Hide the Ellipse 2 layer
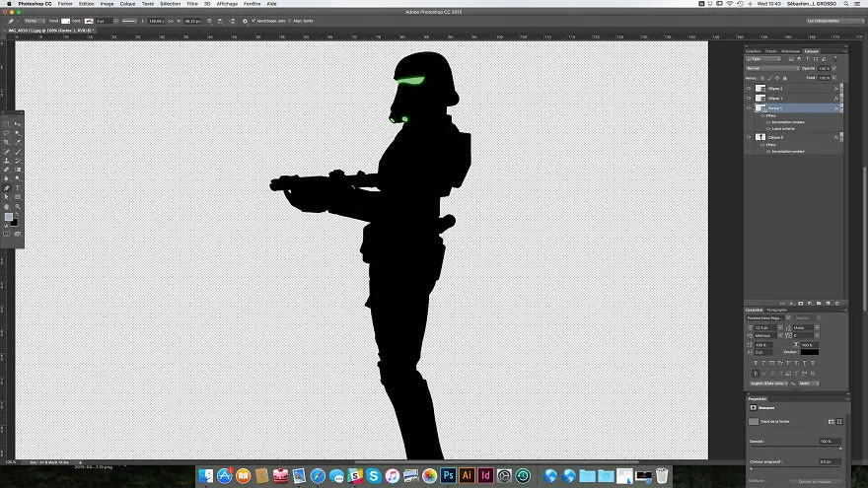Screen dimensions: 868x488 tap(749, 89)
